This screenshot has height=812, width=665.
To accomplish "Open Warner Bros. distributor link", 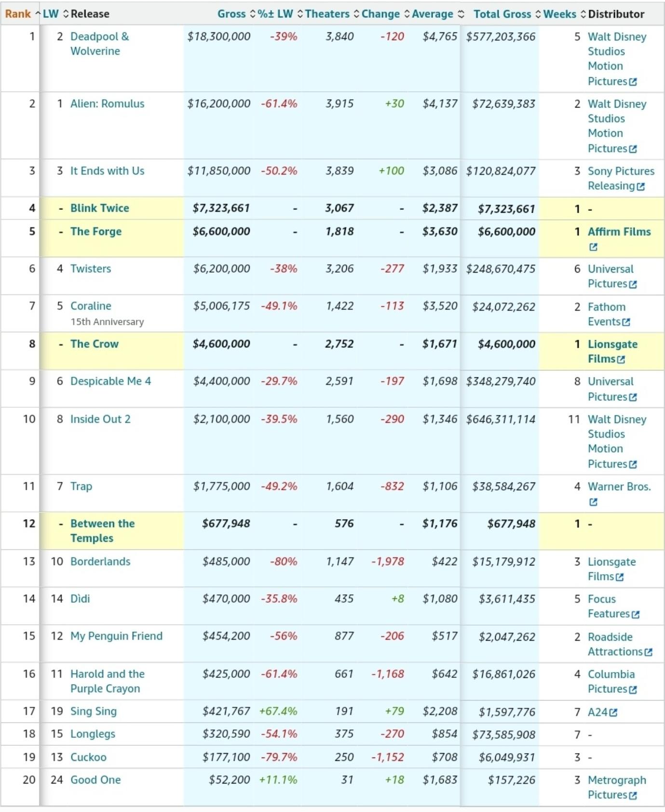I will click(619, 486).
